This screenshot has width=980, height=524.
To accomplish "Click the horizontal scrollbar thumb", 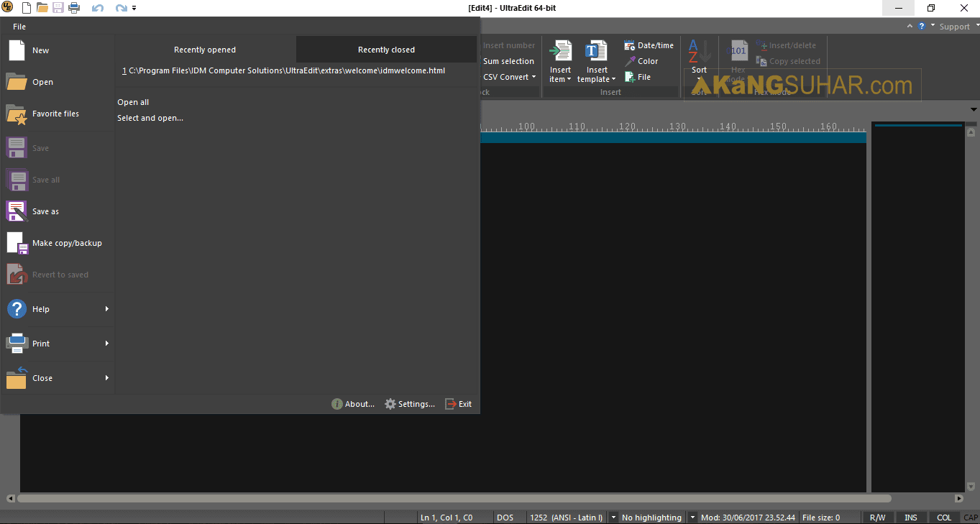I will click(454, 498).
